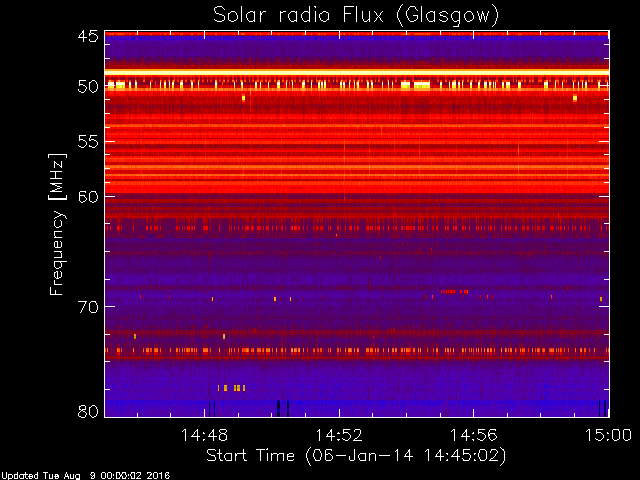This screenshot has width=640, height=480.
Task: Click the 'Start Time (06-Jan-14 14:45:02)' label
Action: click(x=356, y=456)
